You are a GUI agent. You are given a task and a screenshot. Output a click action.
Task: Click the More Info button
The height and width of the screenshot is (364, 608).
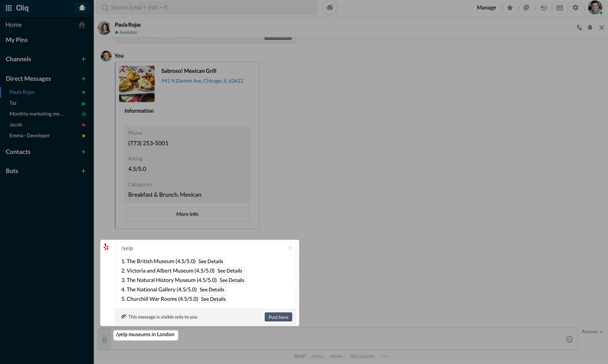pos(187,214)
